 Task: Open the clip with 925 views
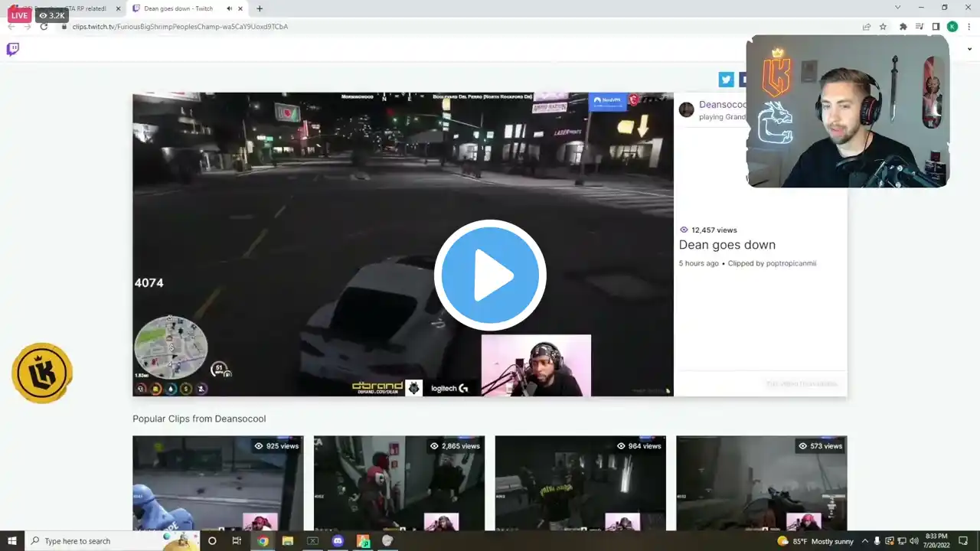click(218, 483)
